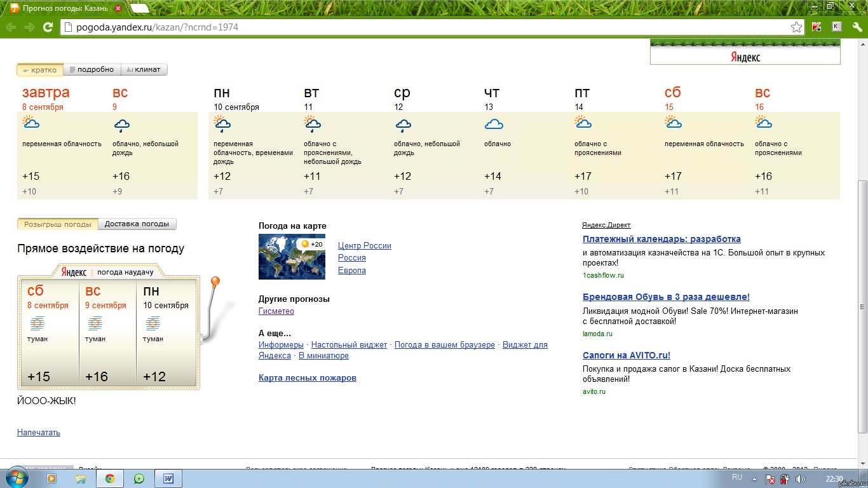Click the weather icon for вт 11

(x=313, y=123)
